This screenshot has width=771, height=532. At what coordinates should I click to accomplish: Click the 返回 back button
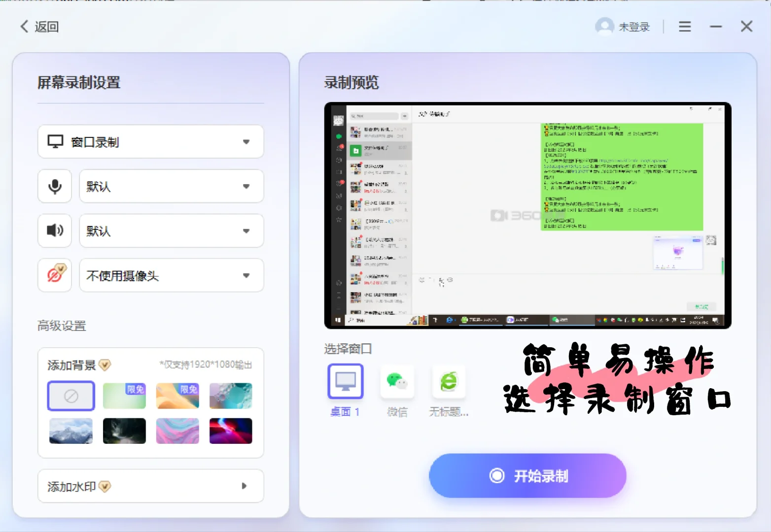tap(39, 26)
